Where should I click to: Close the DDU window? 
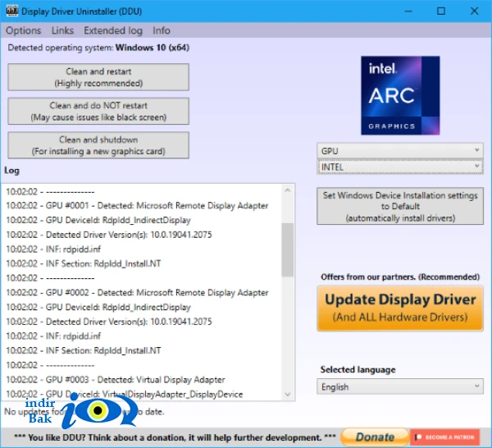tap(474, 11)
